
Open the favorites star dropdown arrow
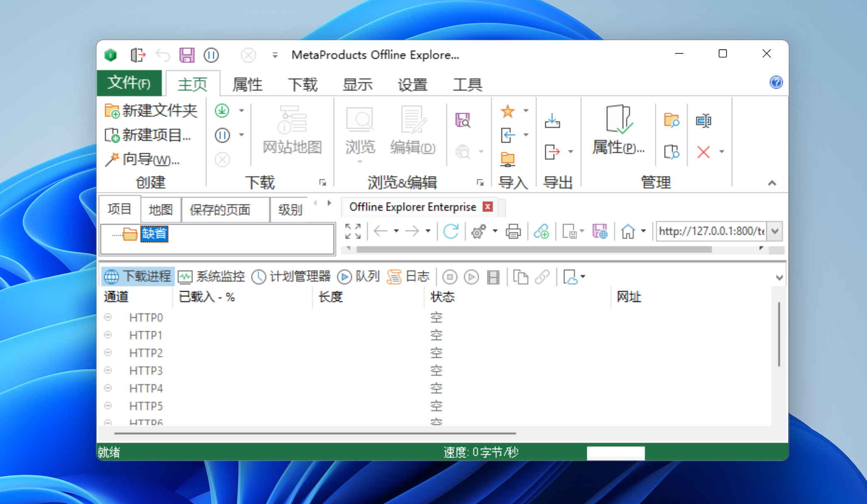coord(526,111)
